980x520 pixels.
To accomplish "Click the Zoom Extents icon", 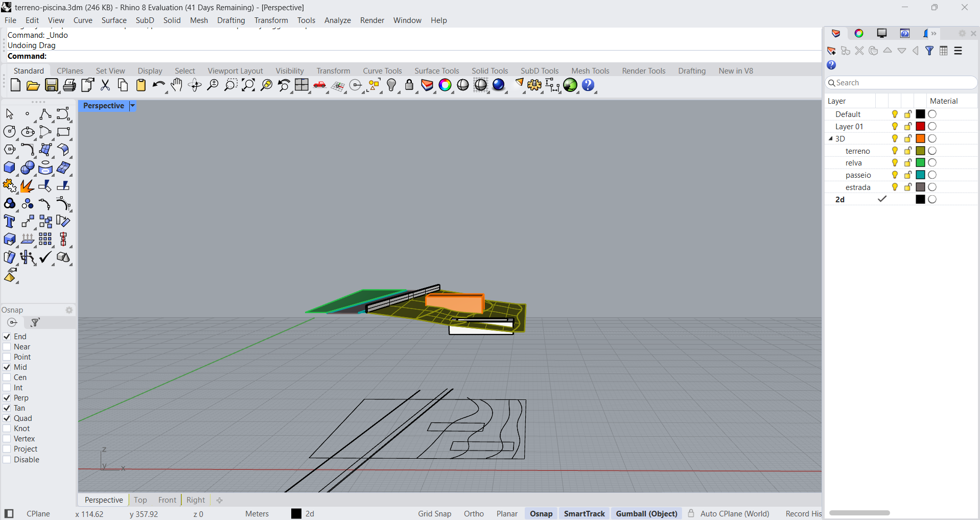I will 248,85.
